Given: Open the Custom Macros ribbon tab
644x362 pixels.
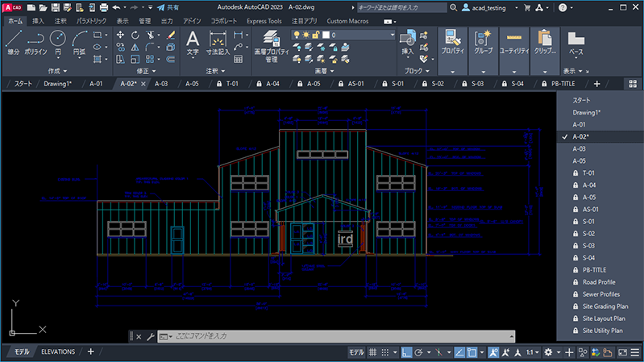Looking at the screenshot, I should pos(347,21).
